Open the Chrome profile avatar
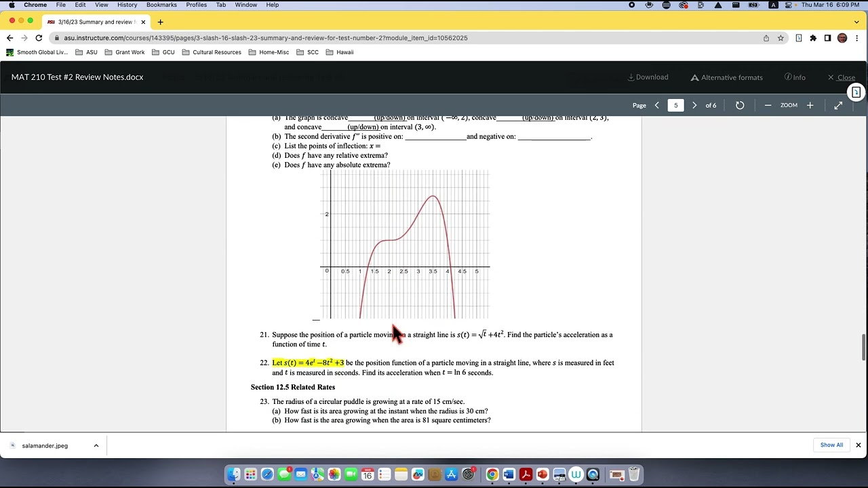Viewport: 868px width, 488px height. 842,38
